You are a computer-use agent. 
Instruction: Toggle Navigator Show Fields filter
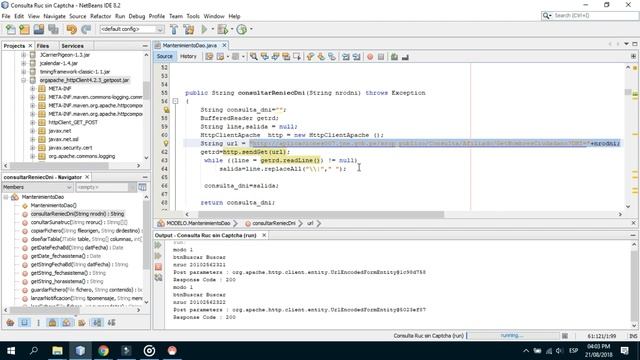pyautogui.click(x=24, y=323)
